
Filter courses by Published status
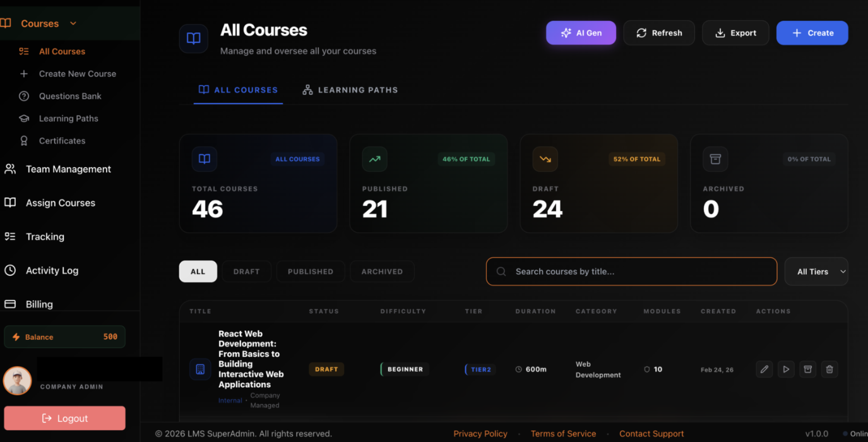click(310, 271)
